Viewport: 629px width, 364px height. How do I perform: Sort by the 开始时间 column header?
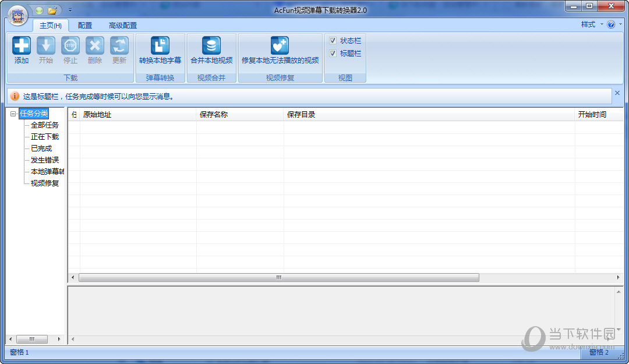[x=599, y=115]
